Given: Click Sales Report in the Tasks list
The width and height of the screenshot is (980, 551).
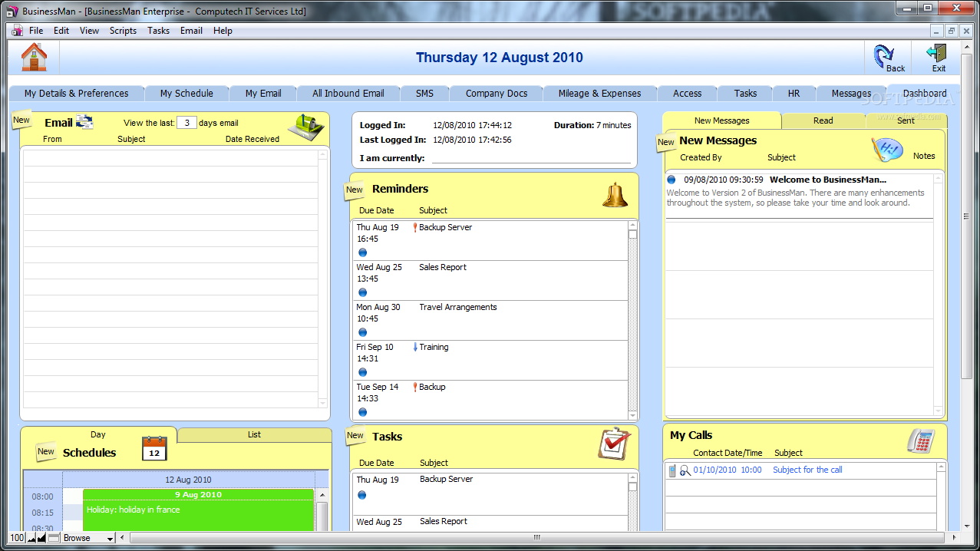Looking at the screenshot, I should click(444, 522).
